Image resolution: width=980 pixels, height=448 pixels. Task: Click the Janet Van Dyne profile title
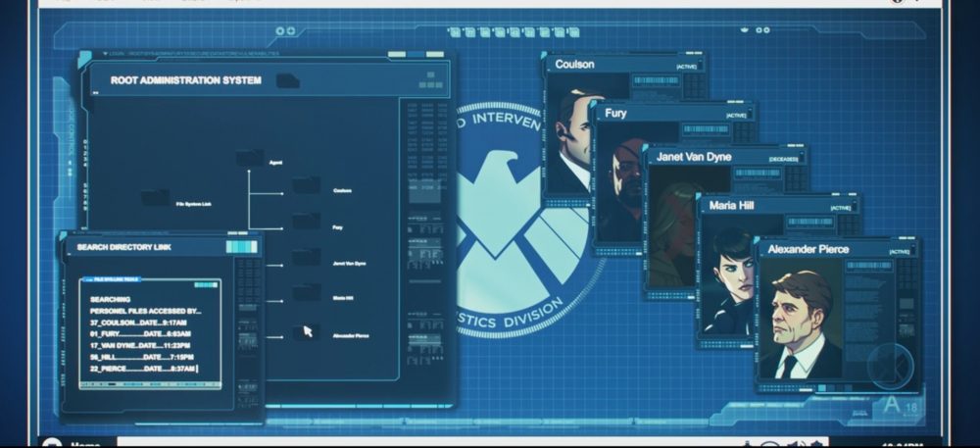pos(693,157)
